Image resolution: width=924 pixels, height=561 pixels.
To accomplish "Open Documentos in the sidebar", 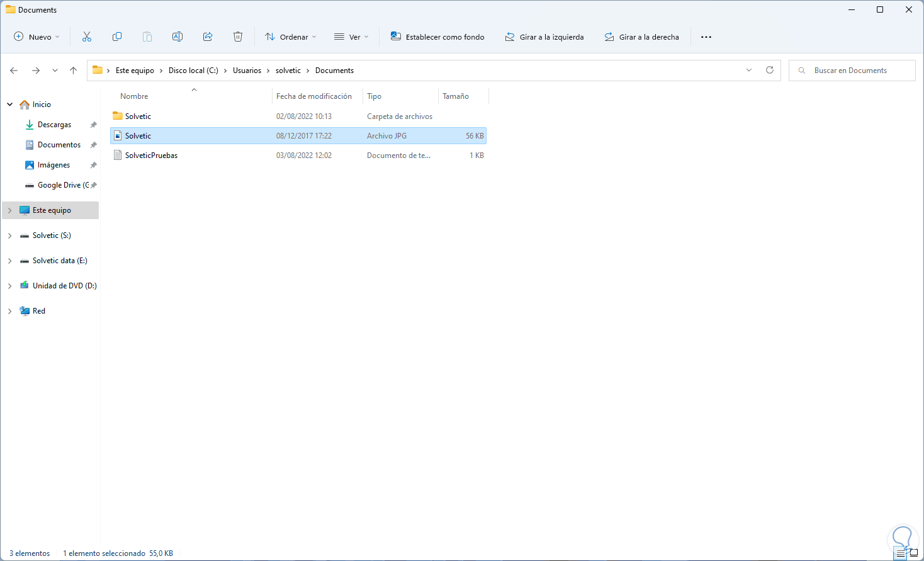I will [59, 145].
